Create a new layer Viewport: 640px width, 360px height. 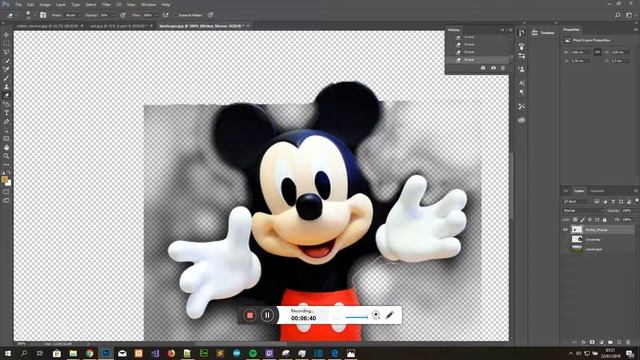619,342
